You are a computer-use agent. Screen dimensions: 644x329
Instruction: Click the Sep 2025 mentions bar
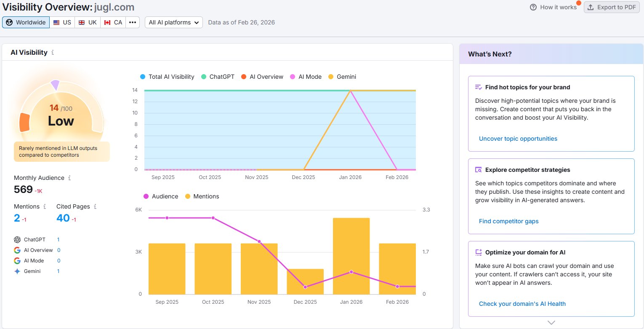[x=167, y=269]
